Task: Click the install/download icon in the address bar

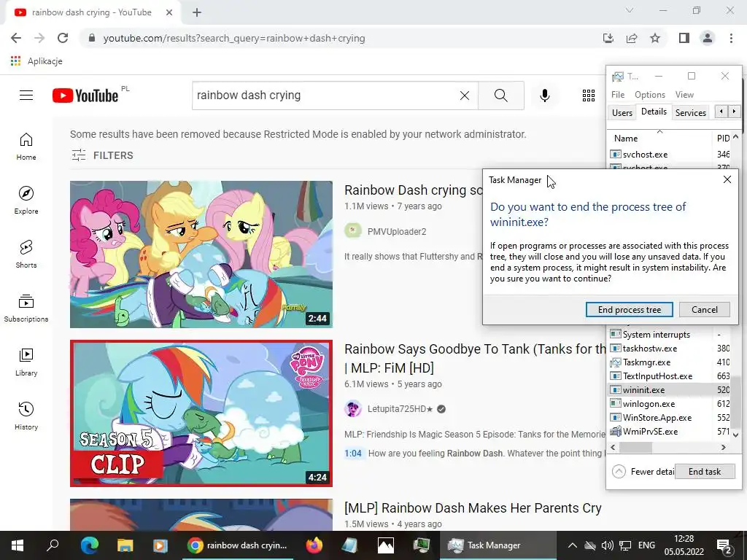Action: (608, 38)
